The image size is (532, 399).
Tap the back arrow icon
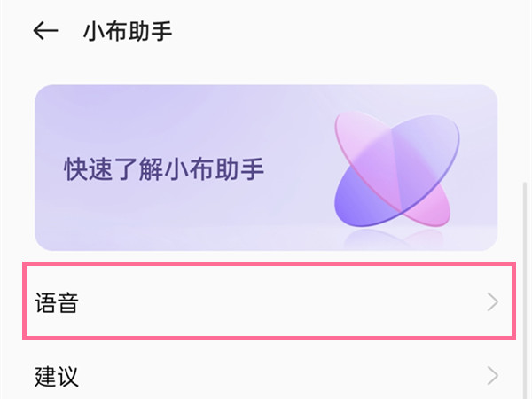coord(44,31)
